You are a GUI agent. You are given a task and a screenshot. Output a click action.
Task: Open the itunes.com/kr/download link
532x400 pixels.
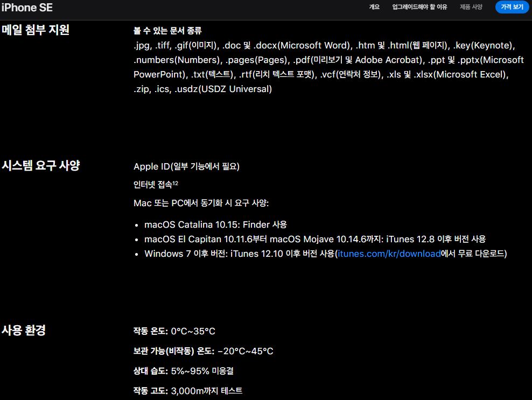point(389,254)
